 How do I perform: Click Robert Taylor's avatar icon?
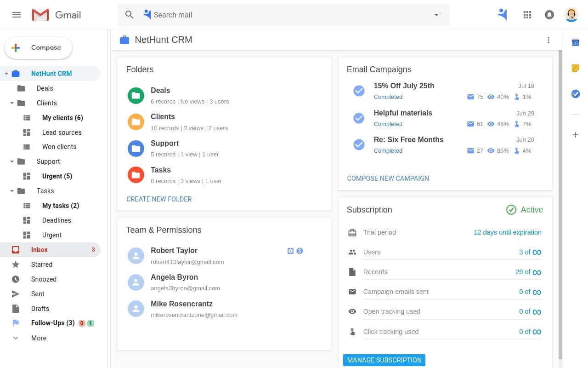tap(136, 256)
